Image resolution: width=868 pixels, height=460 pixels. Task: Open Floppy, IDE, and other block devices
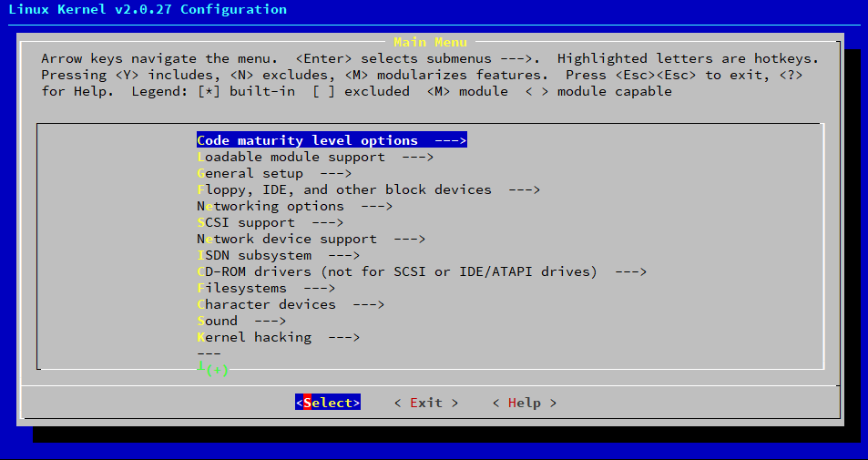368,189
